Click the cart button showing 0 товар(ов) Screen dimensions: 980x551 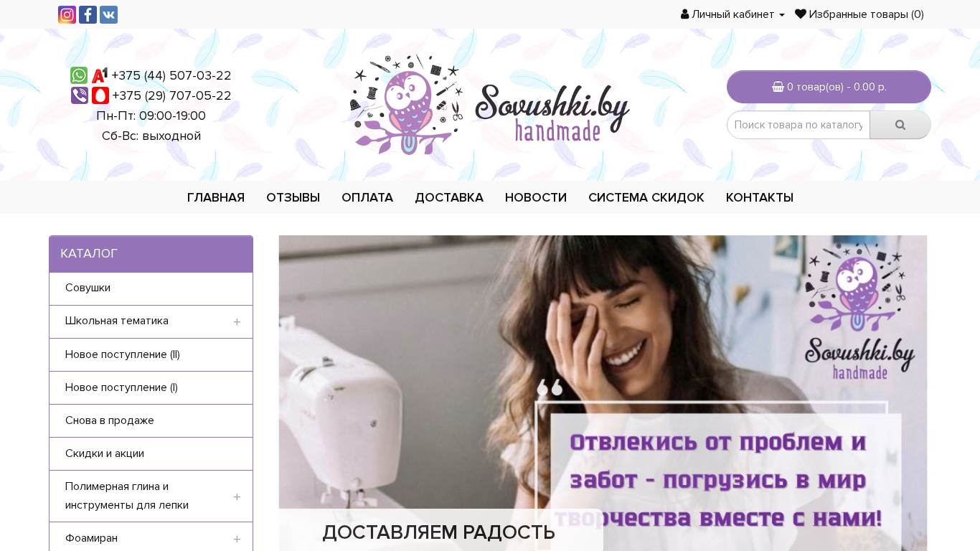tap(829, 87)
